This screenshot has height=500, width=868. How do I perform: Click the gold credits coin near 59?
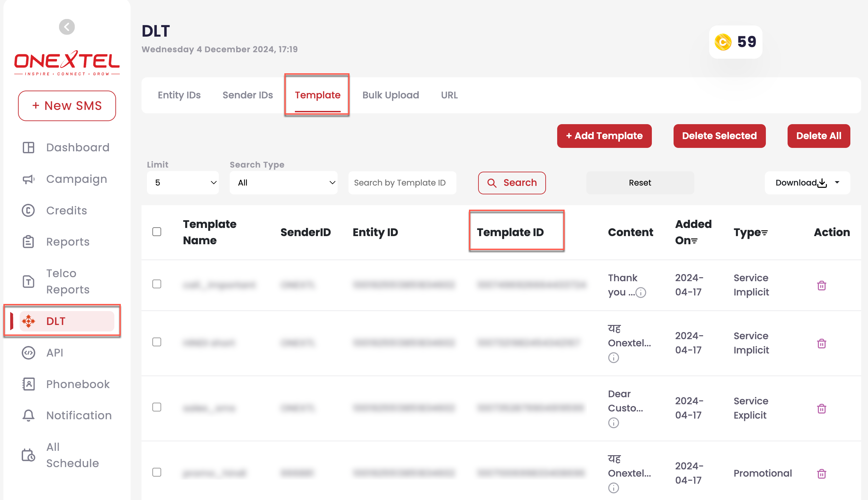click(x=723, y=42)
